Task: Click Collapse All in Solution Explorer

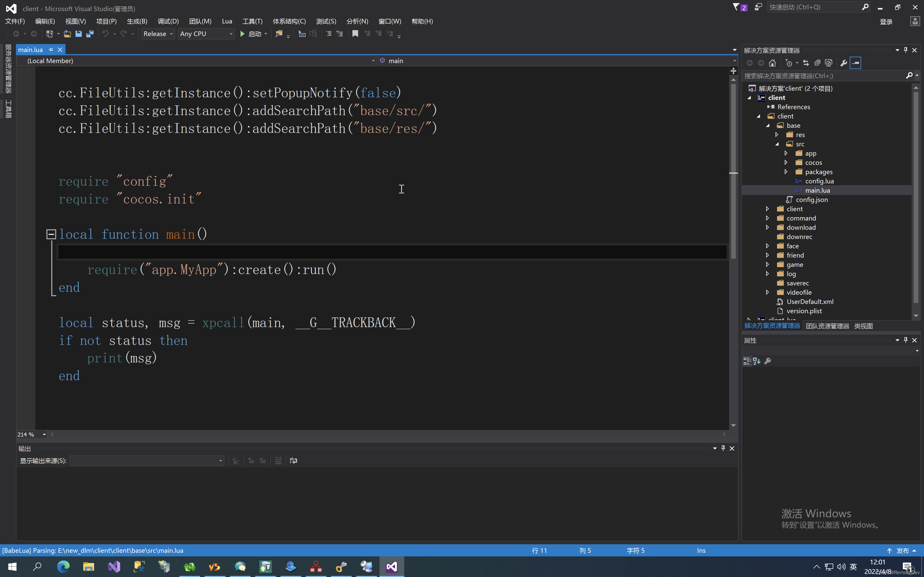Action: (x=817, y=63)
